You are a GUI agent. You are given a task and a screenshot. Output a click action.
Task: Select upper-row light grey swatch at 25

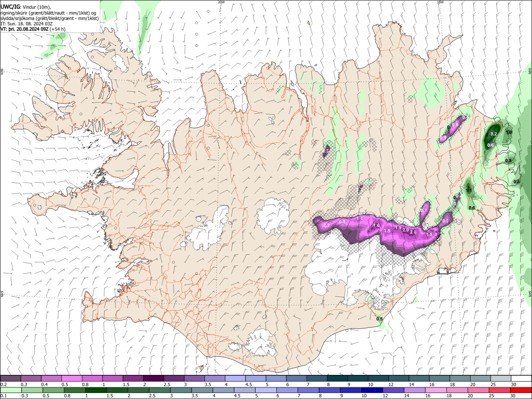click(x=501, y=378)
